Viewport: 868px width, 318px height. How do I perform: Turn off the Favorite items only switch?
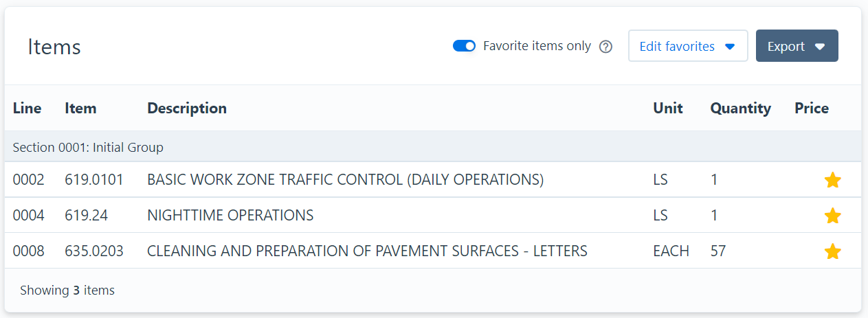click(x=464, y=46)
